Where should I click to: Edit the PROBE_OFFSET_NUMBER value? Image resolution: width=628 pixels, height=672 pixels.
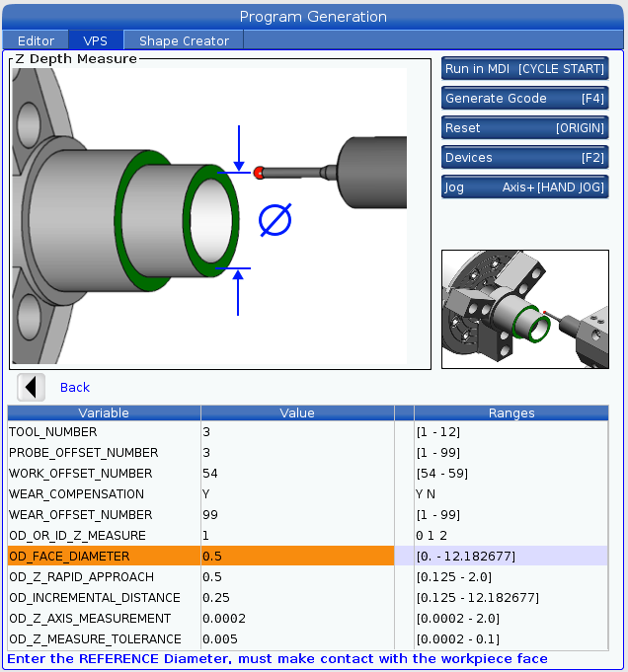pos(296,453)
